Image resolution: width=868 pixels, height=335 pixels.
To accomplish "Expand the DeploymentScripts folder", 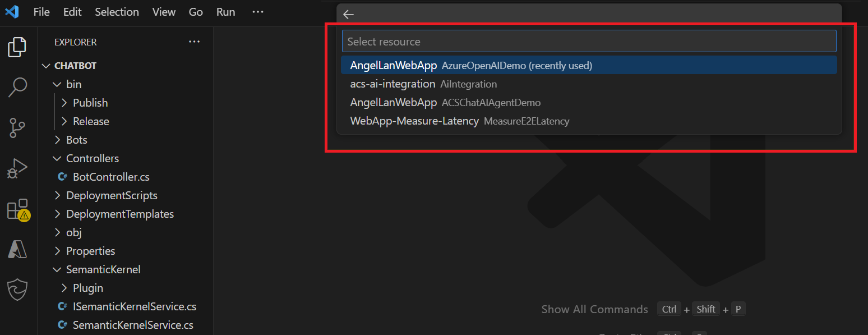I will [x=57, y=195].
